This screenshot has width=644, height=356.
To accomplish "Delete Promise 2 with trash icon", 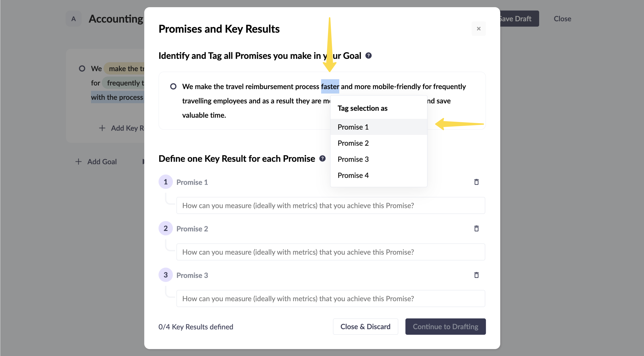I will pyautogui.click(x=476, y=228).
